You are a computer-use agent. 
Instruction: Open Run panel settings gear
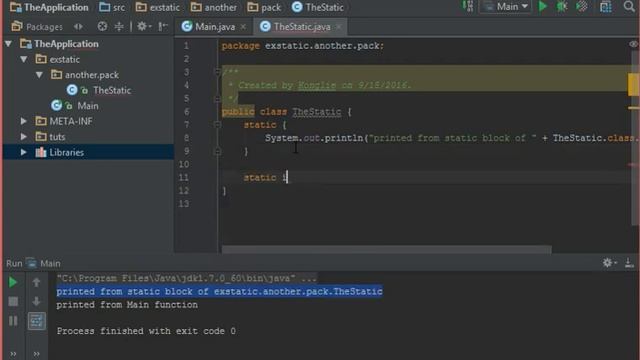(609, 263)
